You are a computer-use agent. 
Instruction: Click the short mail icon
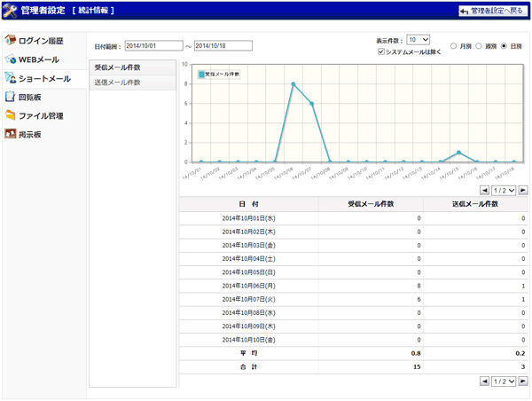tap(10, 78)
